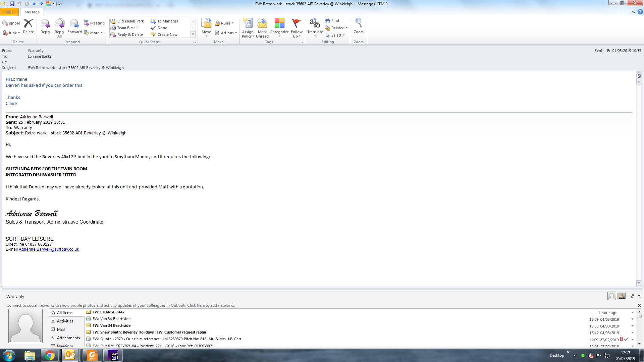Collapse the people pane with its chevron
644x362 pixels.
(639, 296)
